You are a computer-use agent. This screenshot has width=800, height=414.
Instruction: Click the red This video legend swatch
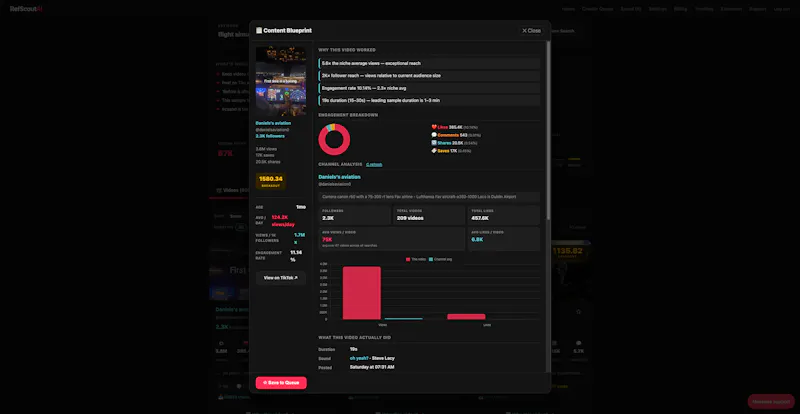(408, 259)
